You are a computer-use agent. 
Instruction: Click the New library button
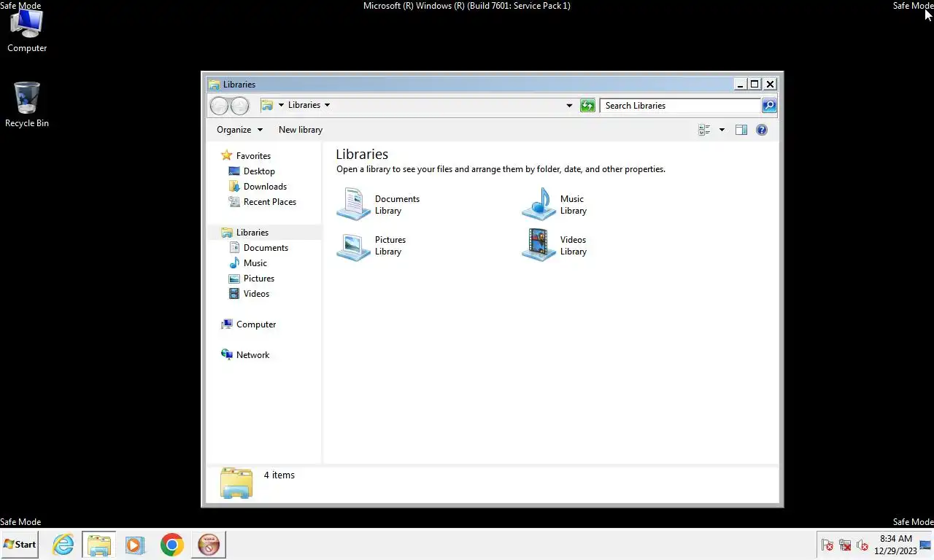pos(301,130)
